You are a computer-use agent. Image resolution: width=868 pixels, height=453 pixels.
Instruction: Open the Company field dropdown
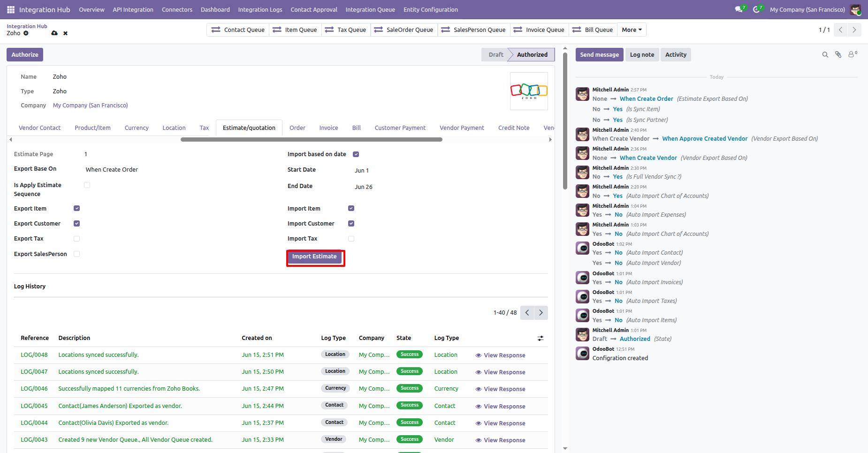pos(91,106)
